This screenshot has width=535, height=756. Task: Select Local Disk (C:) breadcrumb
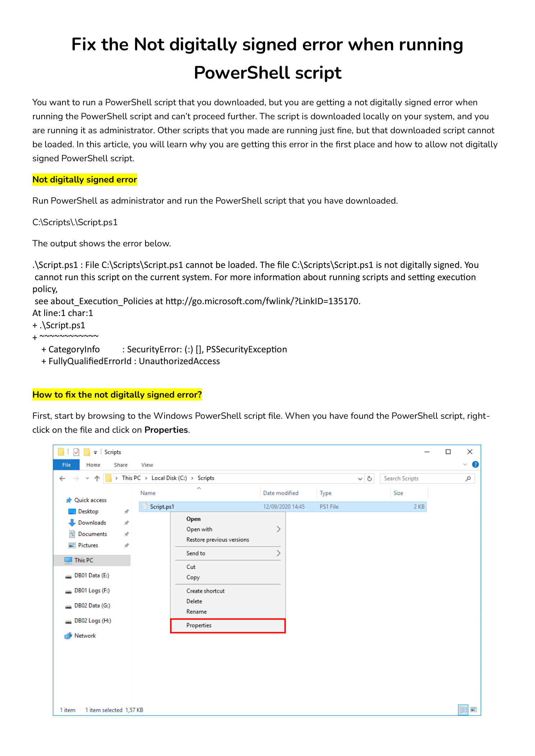click(169, 478)
